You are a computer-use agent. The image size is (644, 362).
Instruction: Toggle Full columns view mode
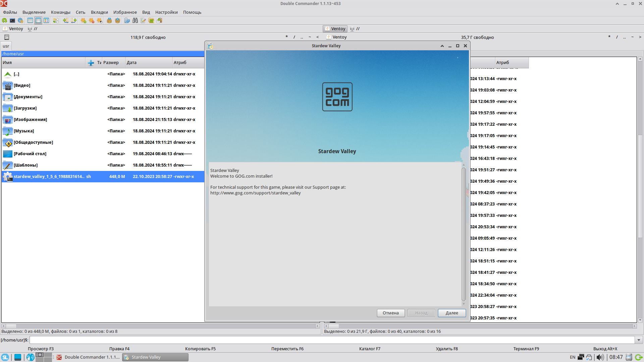pyautogui.click(x=38, y=20)
